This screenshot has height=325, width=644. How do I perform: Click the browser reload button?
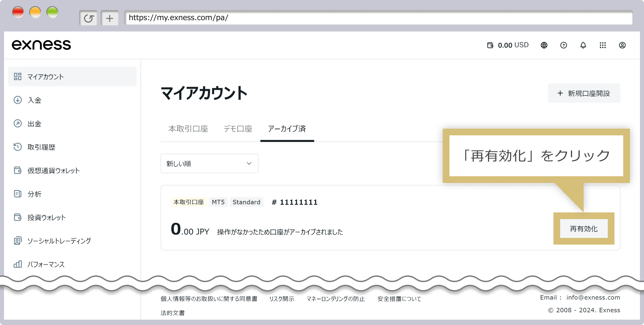coord(89,18)
